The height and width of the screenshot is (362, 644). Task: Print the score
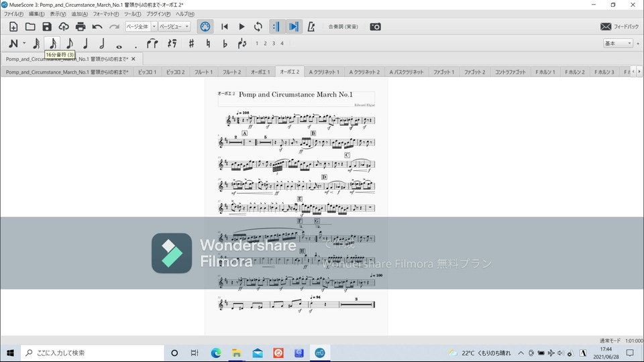(x=80, y=27)
